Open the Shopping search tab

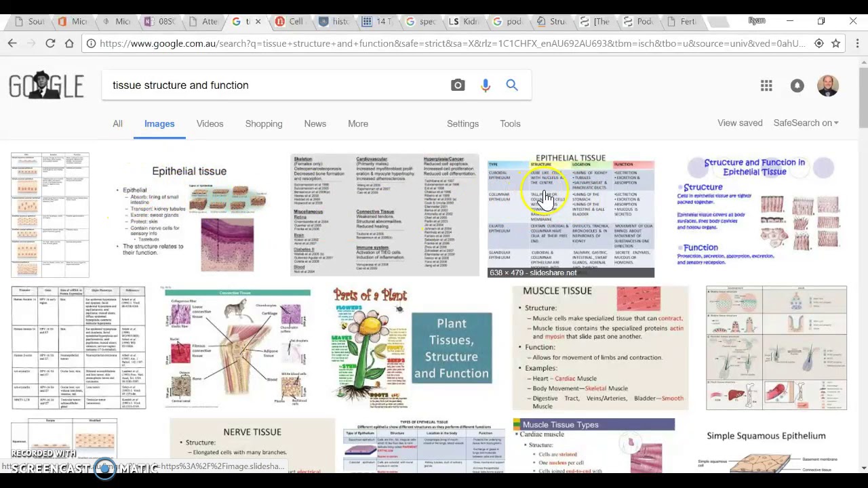click(x=264, y=123)
